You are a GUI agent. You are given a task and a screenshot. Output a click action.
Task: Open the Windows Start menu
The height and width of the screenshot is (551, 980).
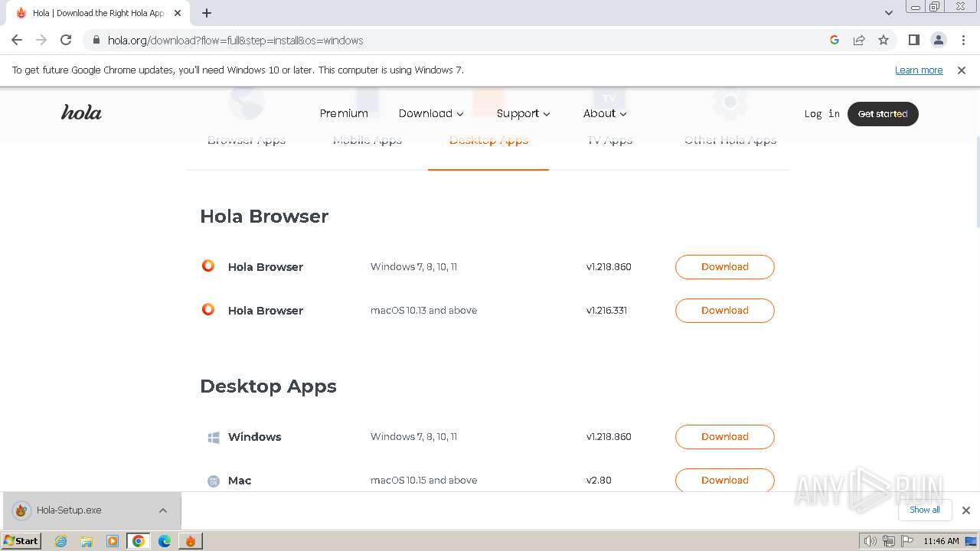[21, 540]
